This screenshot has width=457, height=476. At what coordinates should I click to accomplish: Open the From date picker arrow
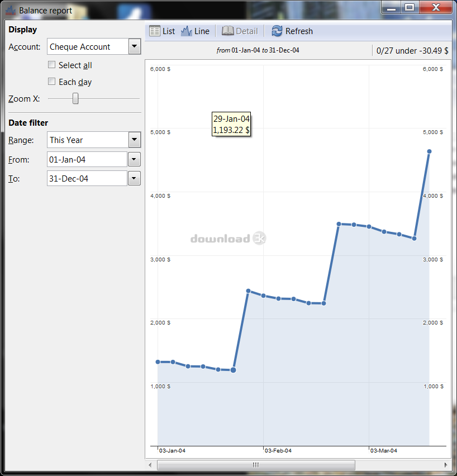[134, 159]
